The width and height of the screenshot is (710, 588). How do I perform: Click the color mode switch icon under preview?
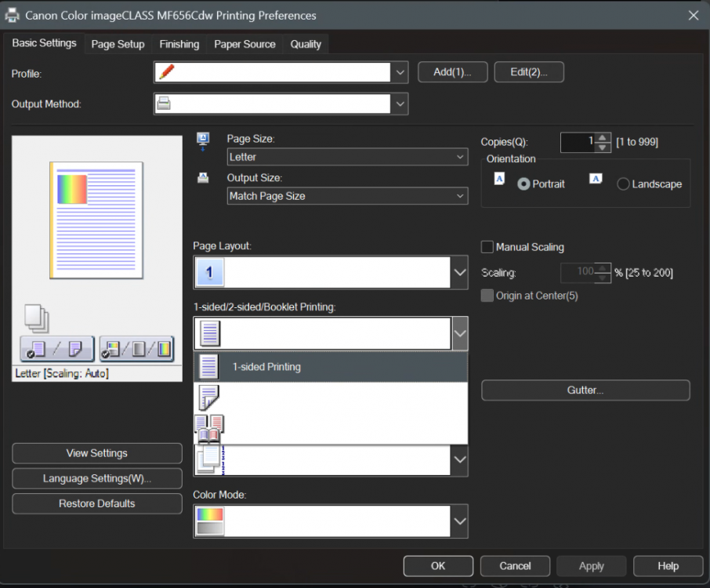pyautogui.click(x=136, y=348)
